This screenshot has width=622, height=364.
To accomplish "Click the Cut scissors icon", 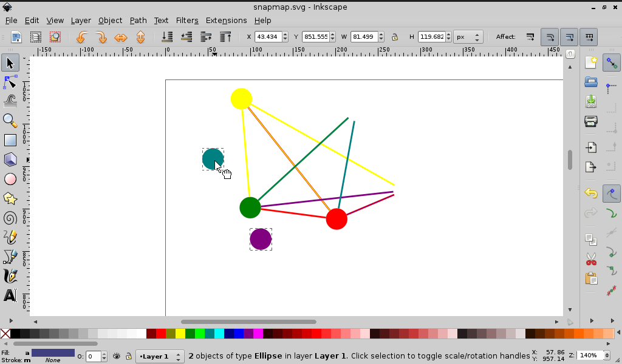I will coord(590,259).
